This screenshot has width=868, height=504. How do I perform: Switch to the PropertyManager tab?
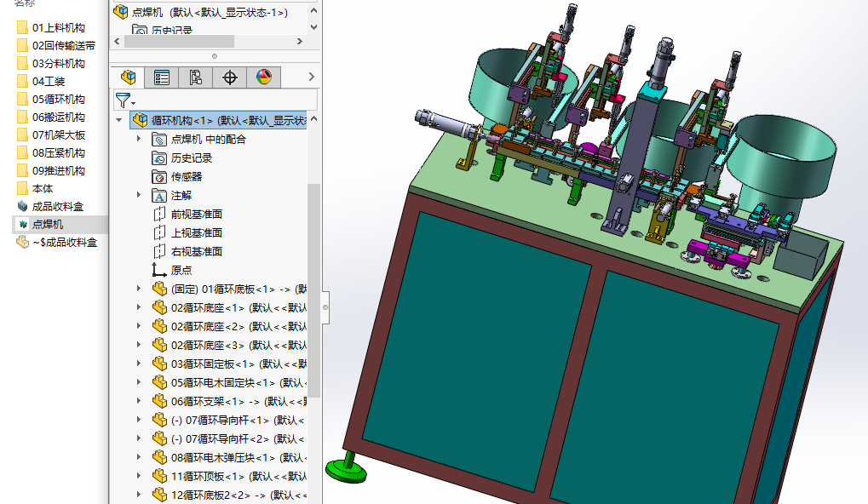point(162,77)
